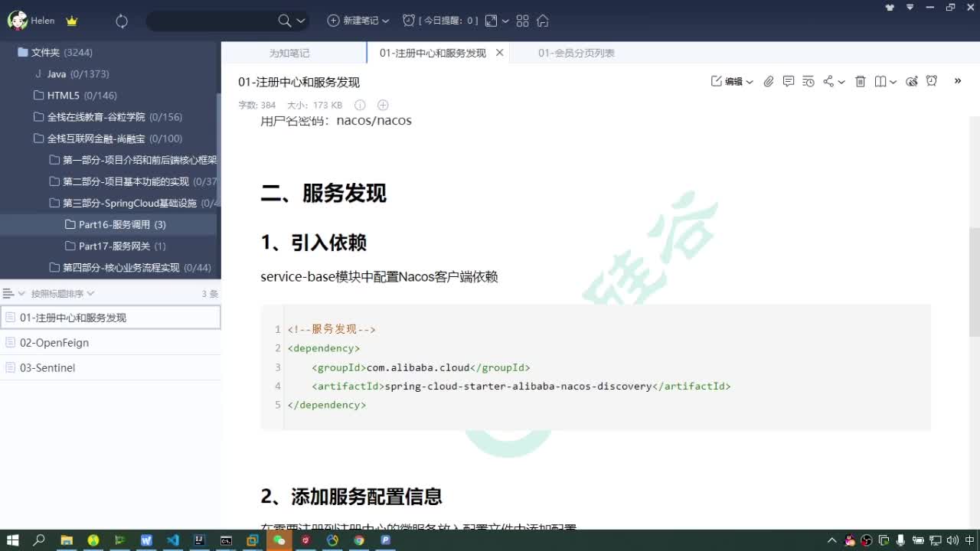980x551 pixels.
Task: Click the reading view book icon
Action: [x=880, y=81]
